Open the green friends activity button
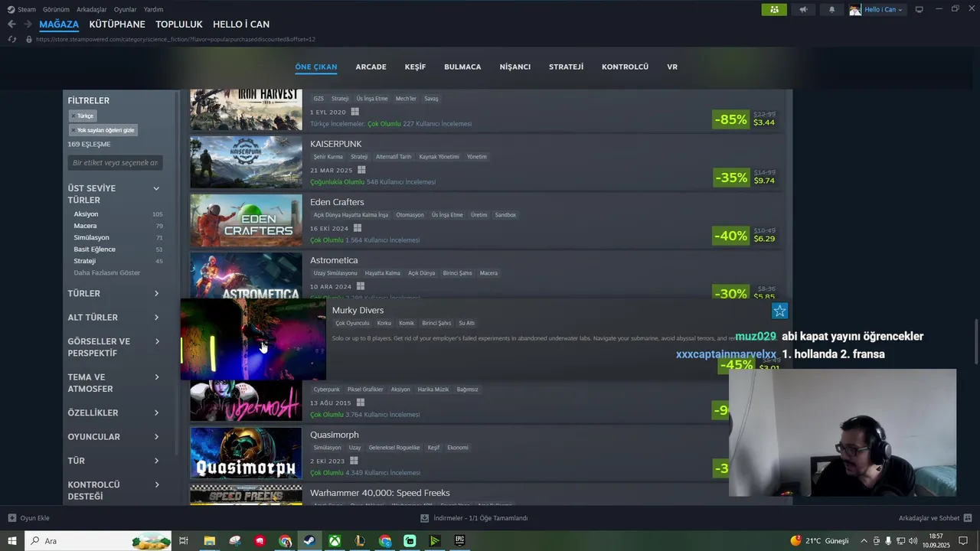Viewport: 980px width, 551px height. (x=774, y=9)
